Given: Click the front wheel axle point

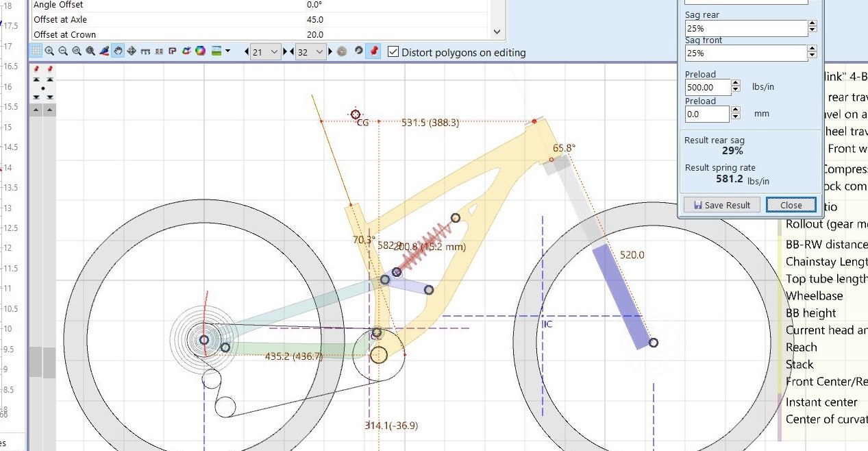Looking at the screenshot, I should coord(654,342).
